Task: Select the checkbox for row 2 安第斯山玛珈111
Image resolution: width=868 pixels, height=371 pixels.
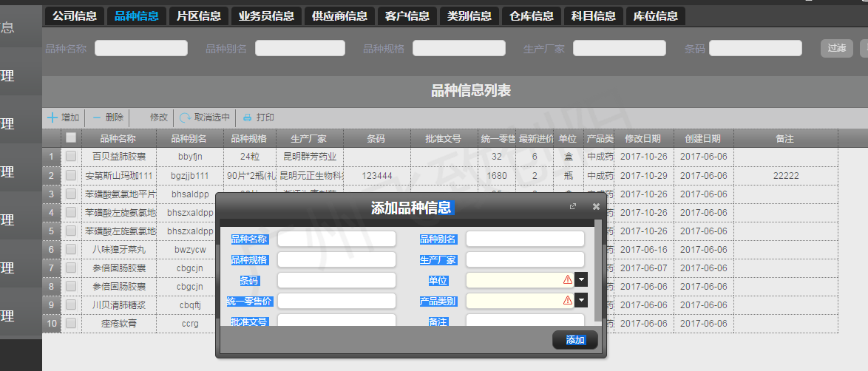Action: tap(71, 175)
